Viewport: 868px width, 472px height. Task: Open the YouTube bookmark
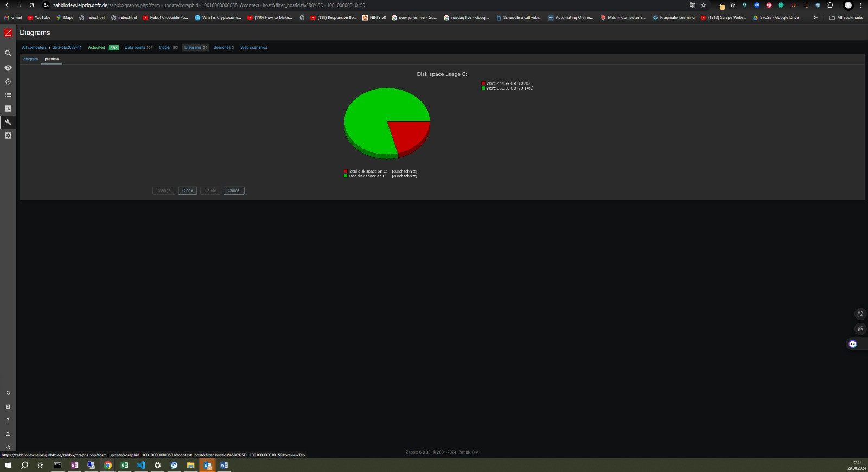click(39, 17)
